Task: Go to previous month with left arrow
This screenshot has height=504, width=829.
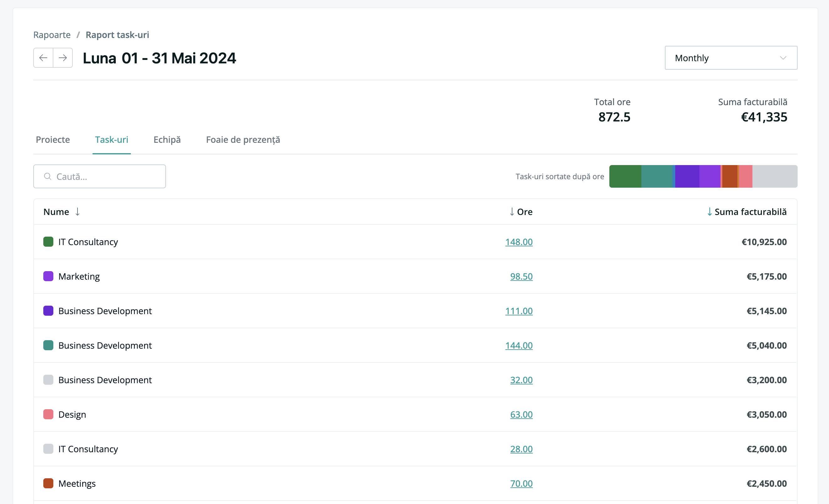Action: point(43,58)
